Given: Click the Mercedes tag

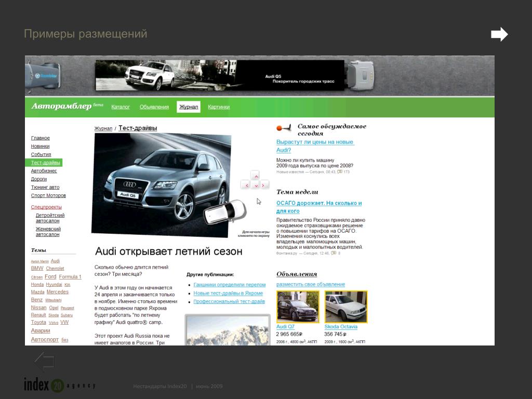Looking at the screenshot, I should [57, 292].
